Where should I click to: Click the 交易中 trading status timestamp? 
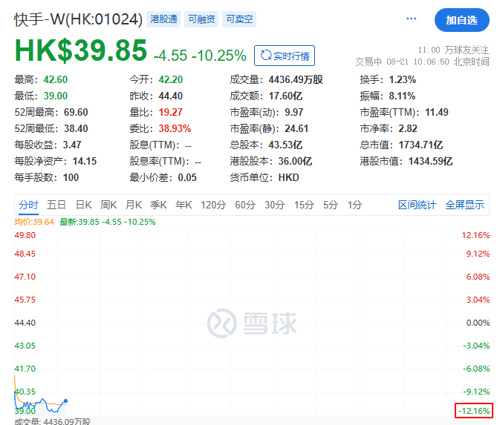(422, 62)
